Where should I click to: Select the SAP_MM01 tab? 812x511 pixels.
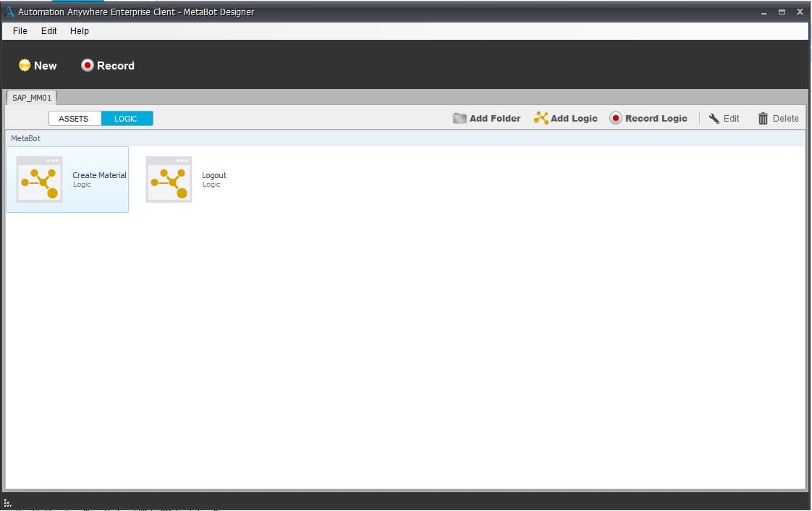pyautogui.click(x=32, y=97)
